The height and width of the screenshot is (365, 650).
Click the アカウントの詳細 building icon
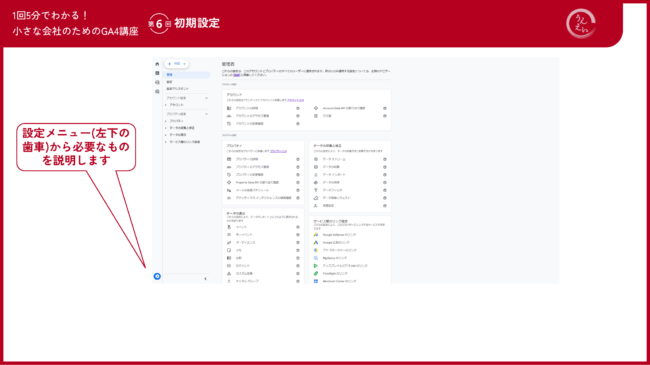(229, 108)
